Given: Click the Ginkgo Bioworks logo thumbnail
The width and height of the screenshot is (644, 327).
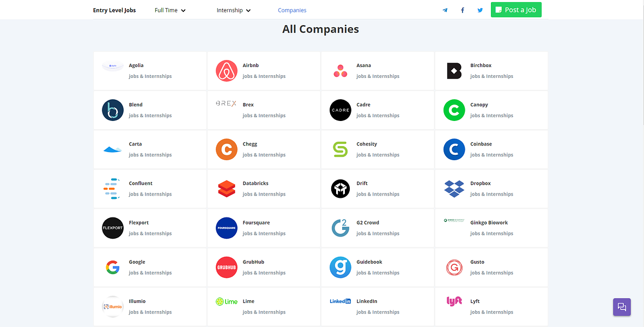Looking at the screenshot, I should [x=454, y=220].
